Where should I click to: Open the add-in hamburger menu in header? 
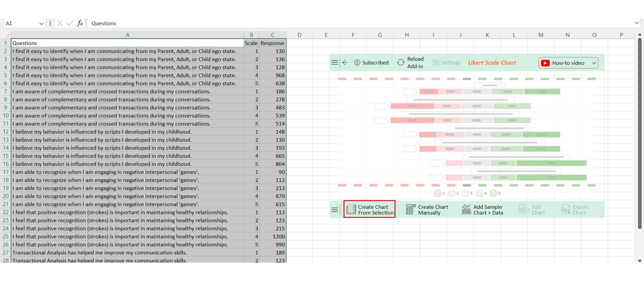(x=334, y=62)
